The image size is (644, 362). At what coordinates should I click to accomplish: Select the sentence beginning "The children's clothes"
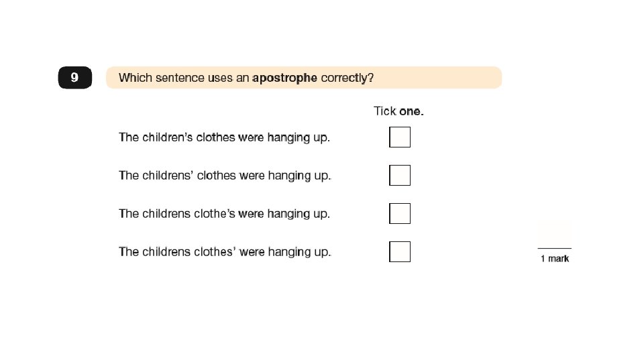(x=224, y=137)
